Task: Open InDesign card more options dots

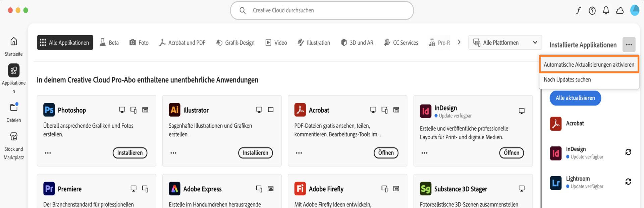Action: click(x=424, y=153)
